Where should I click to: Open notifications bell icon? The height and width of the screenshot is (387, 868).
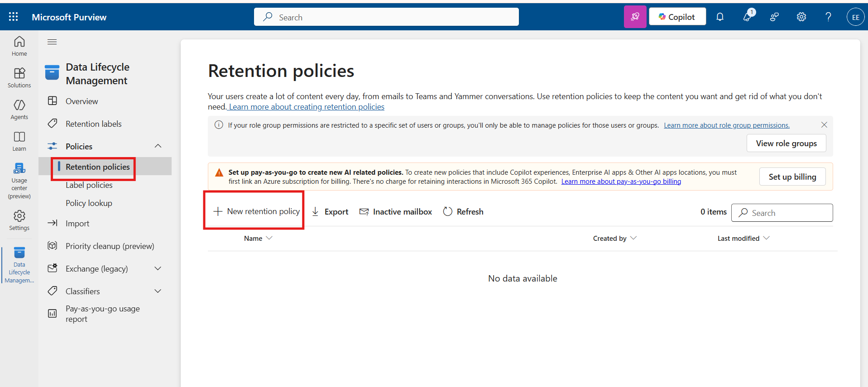[719, 17]
